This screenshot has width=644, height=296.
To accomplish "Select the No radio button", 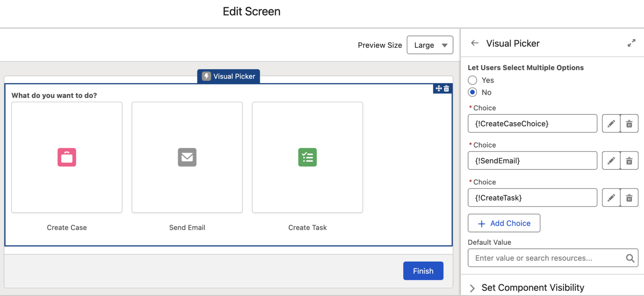I will (x=472, y=92).
